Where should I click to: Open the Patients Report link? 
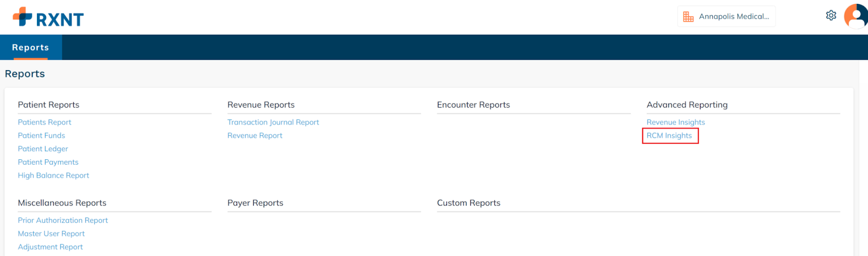(44, 122)
